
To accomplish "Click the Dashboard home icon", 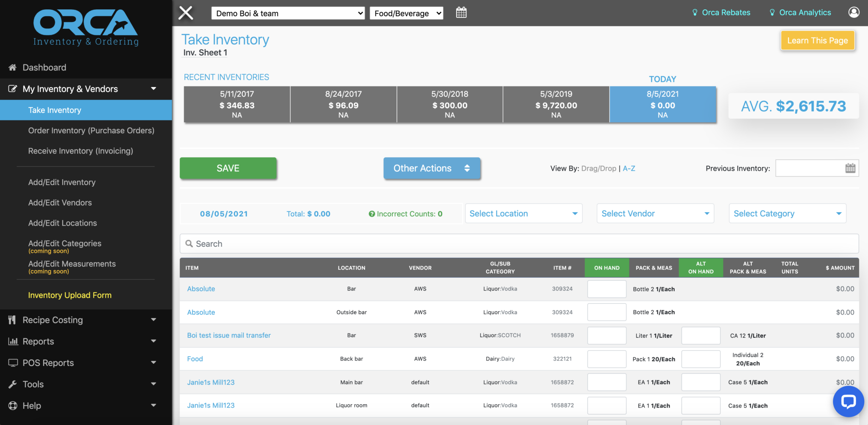I will (x=13, y=67).
